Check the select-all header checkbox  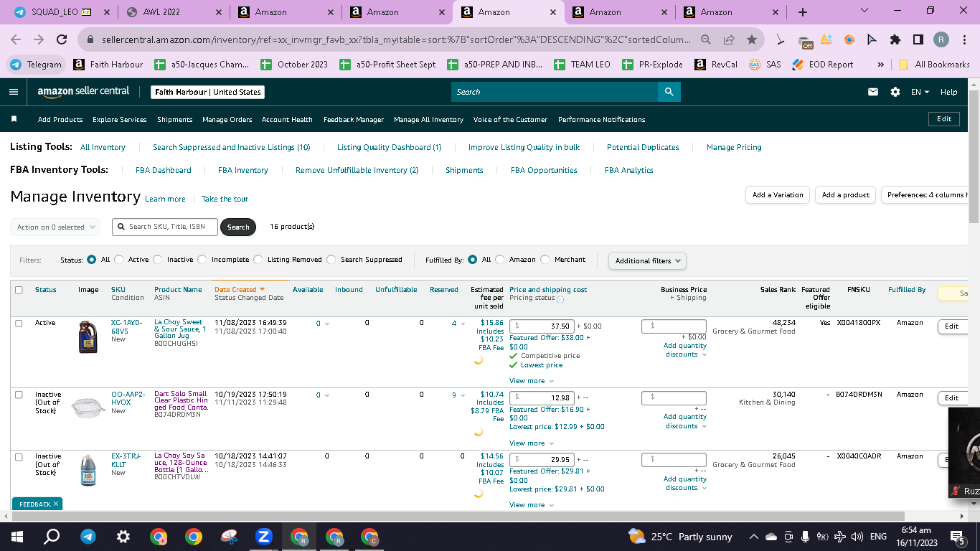pos(19,290)
